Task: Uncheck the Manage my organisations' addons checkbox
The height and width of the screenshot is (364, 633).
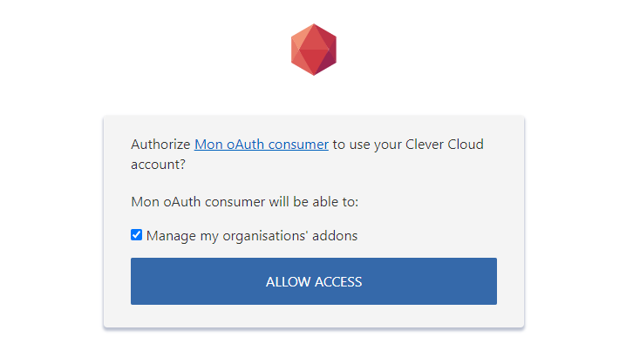Action: click(x=136, y=234)
